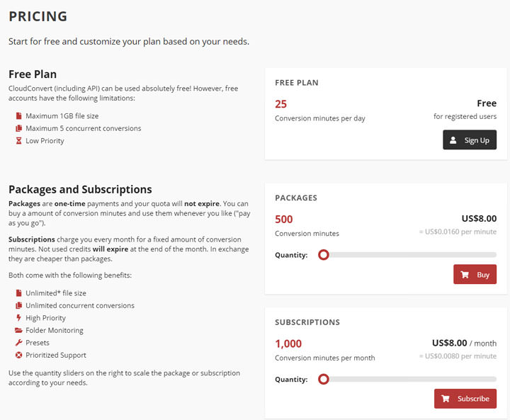Click the 500 conversion minutes value
The image size is (510, 420).
tap(283, 220)
